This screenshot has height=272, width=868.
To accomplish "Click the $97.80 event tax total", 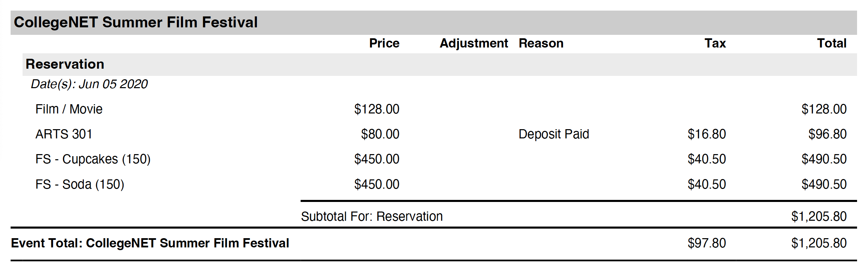I will [x=707, y=243].
